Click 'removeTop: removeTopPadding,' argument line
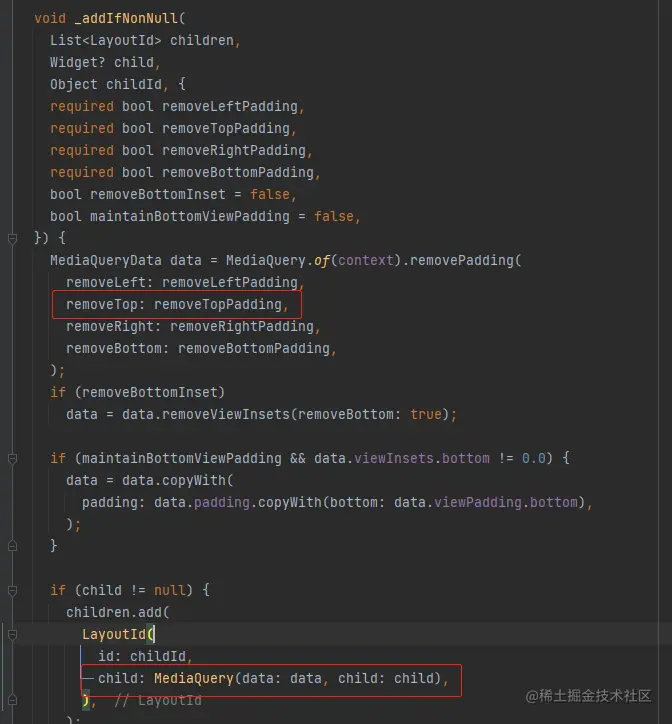The width and height of the screenshot is (672, 724). [x=177, y=305]
